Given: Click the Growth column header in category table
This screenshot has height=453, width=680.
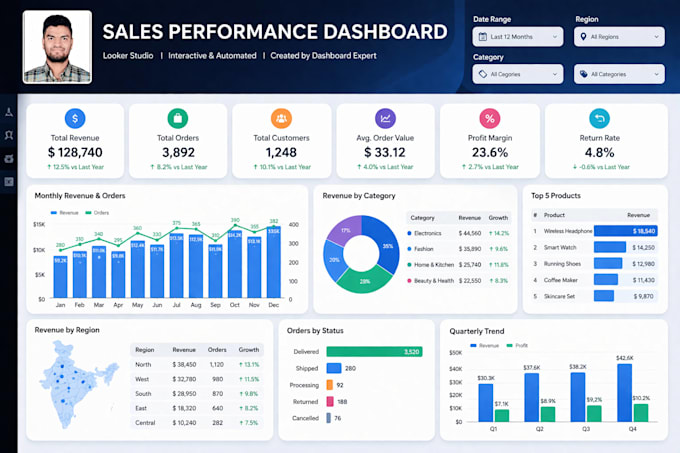Looking at the screenshot, I should click(x=498, y=218).
